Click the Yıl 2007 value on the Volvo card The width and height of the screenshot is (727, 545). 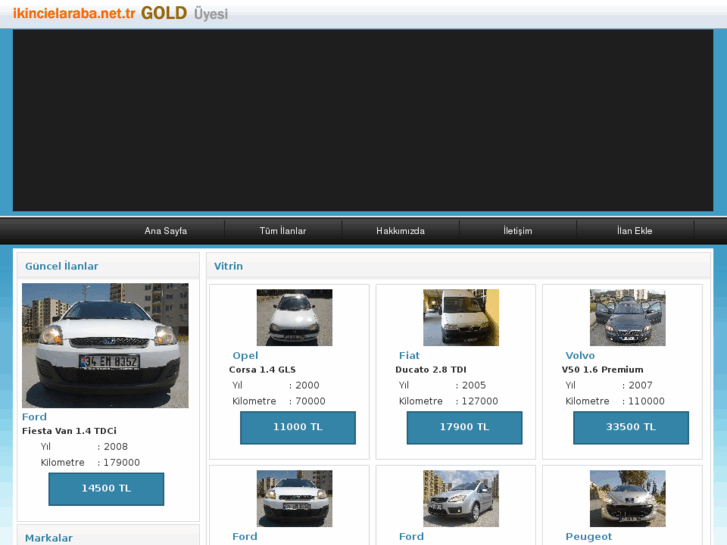click(640, 385)
